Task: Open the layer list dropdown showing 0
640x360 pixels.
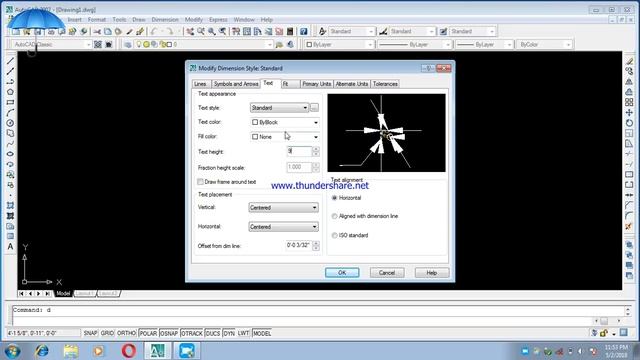Action: click(204, 44)
